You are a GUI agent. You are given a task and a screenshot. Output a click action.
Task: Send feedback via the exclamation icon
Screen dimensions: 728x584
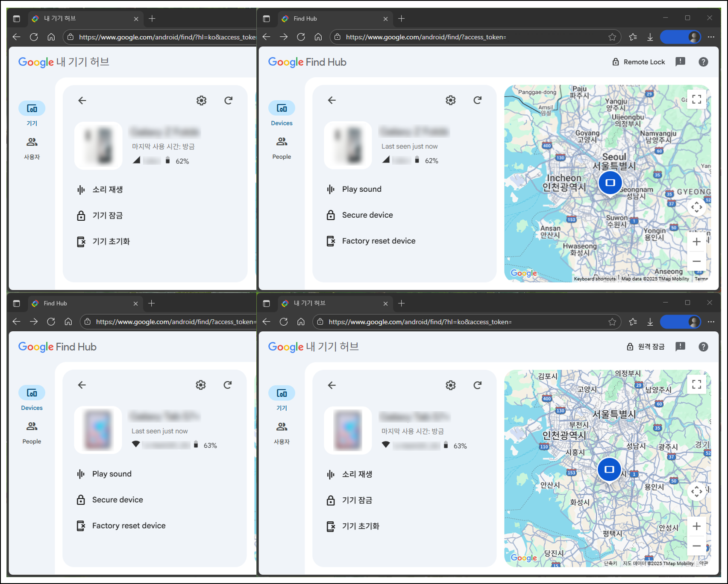coord(680,61)
